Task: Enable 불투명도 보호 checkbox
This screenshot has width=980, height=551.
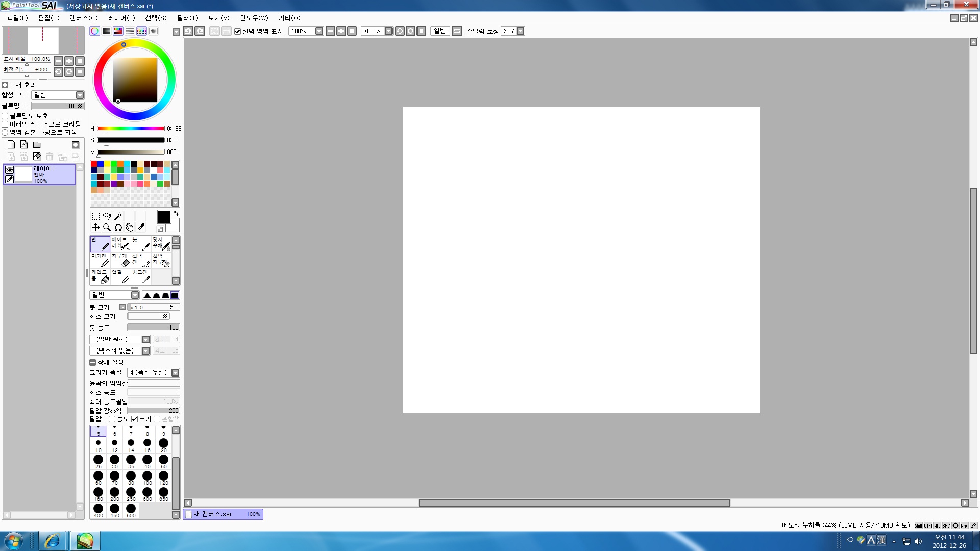Action: [x=5, y=116]
